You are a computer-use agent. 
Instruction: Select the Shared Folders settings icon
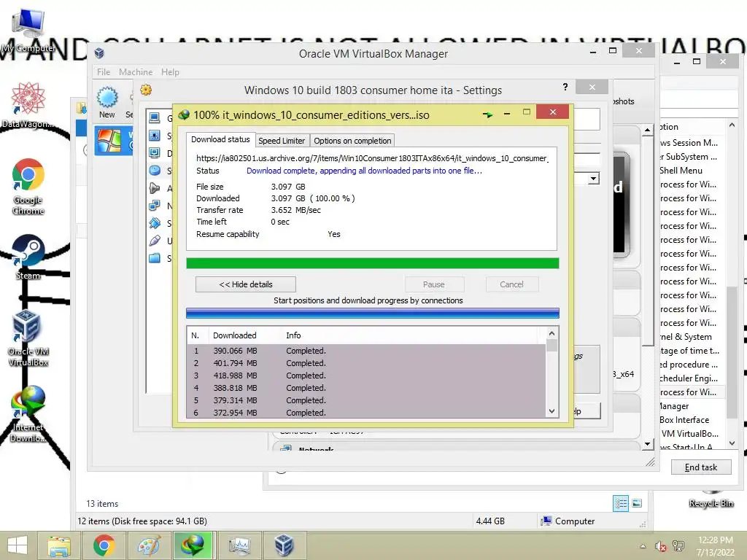(x=155, y=258)
